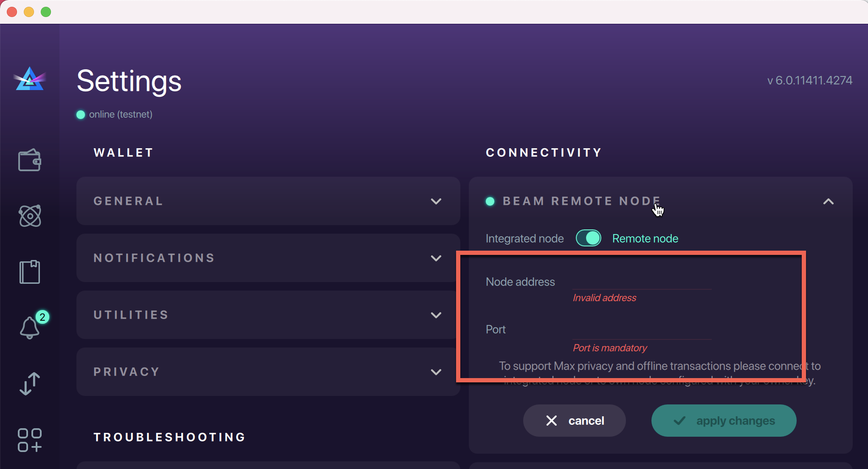
Task: Collapse the BEAM REMOTE NODE panel
Action: tap(829, 201)
